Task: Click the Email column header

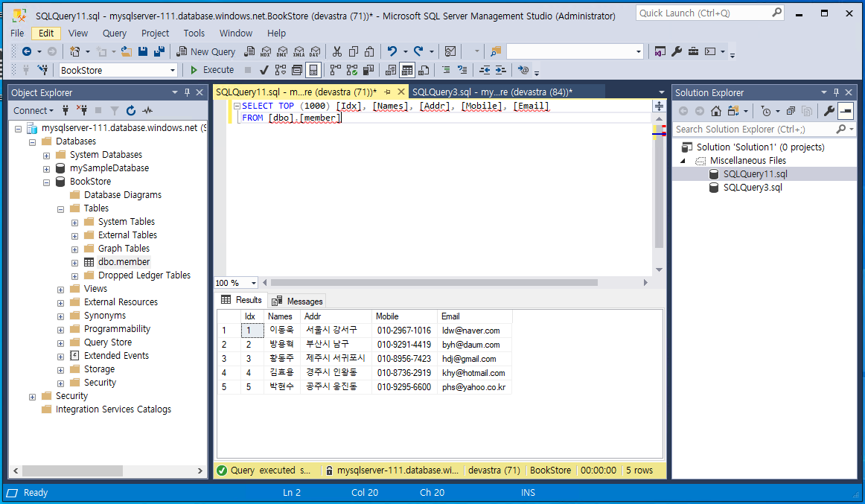Action: pos(474,316)
